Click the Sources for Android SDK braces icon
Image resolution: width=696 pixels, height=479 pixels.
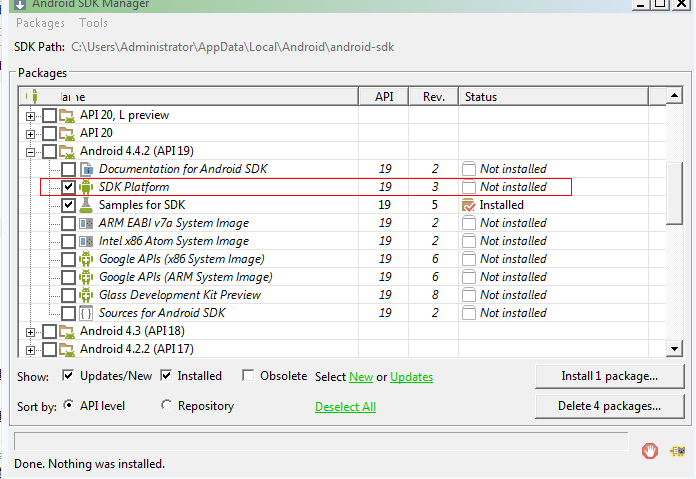[86, 313]
